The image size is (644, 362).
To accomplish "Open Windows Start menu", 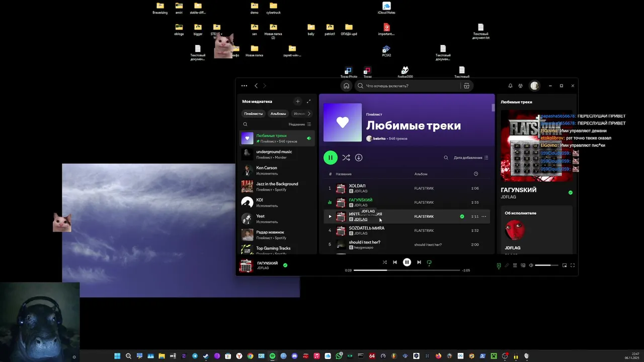I will (117, 356).
